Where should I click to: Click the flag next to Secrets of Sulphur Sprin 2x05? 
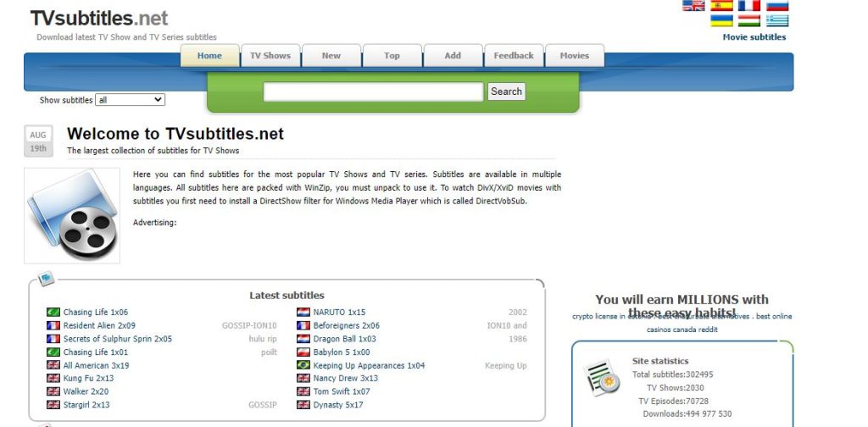(53, 339)
